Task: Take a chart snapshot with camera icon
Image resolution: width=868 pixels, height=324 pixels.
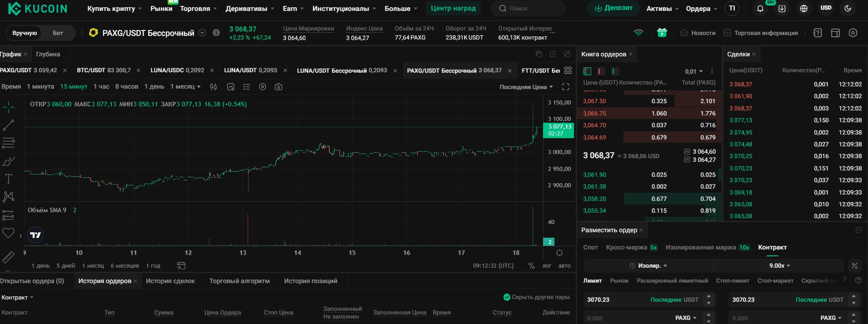Action: 279,87
